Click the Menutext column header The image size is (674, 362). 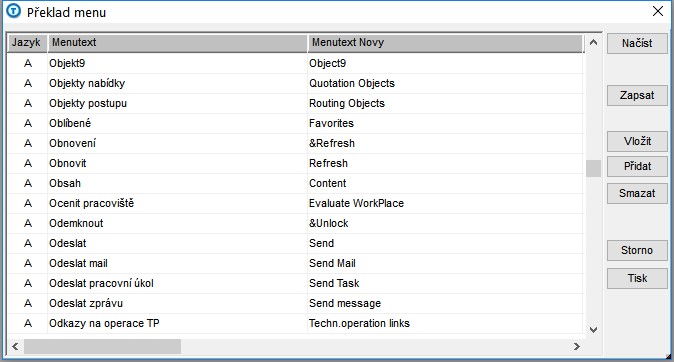point(177,43)
